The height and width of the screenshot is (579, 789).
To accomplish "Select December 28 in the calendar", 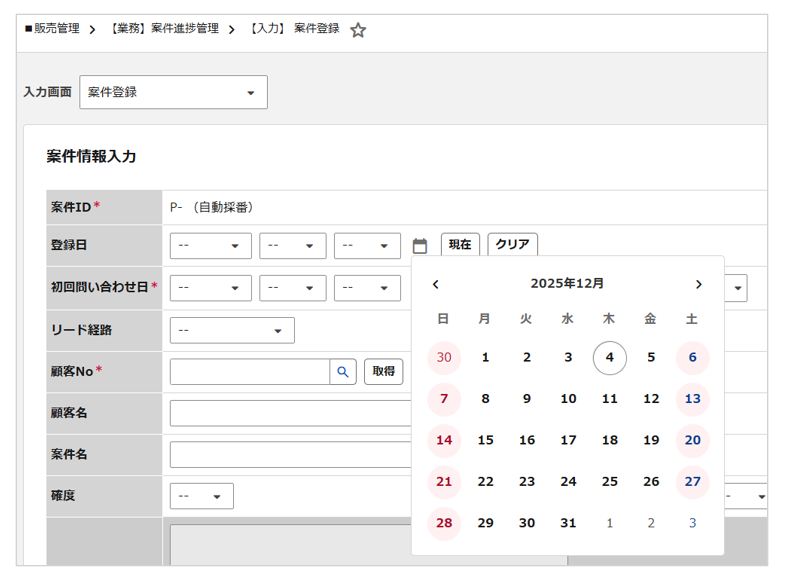I will click(444, 523).
